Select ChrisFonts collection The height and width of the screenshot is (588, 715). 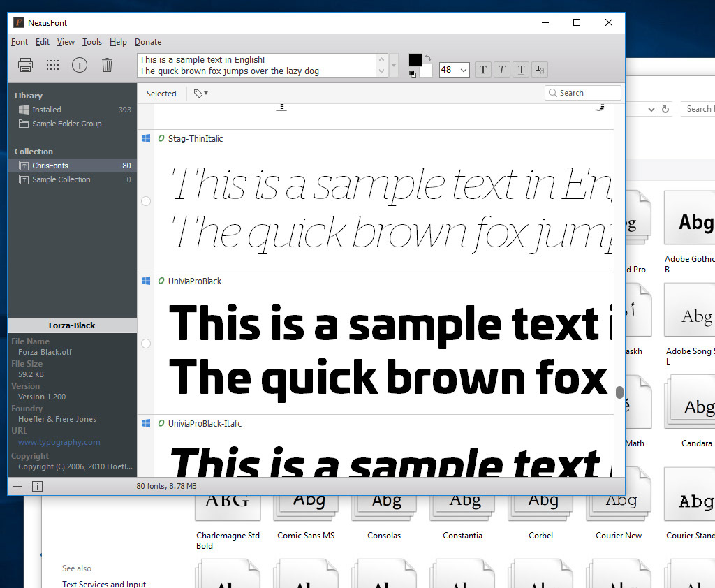point(73,166)
